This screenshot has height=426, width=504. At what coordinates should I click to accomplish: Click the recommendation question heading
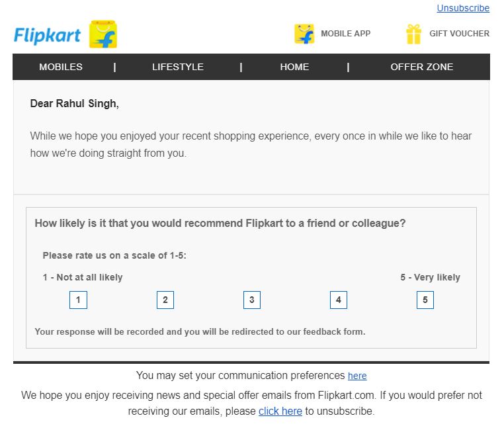click(220, 223)
